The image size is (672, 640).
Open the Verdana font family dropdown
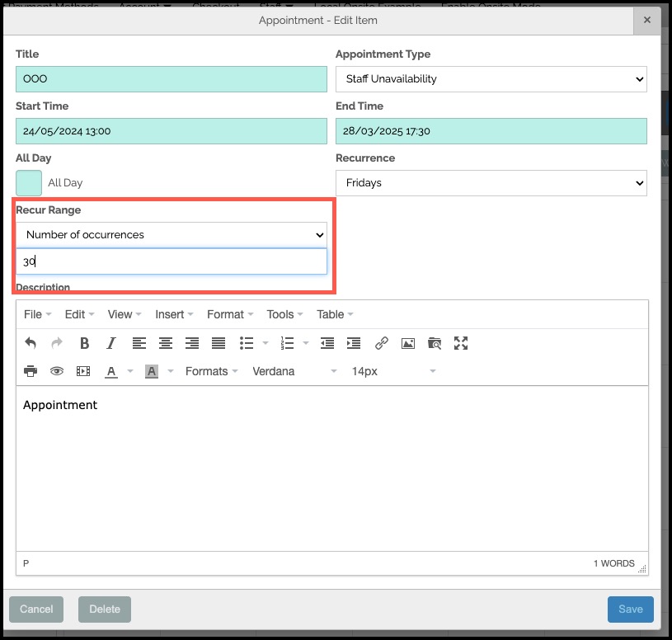295,371
